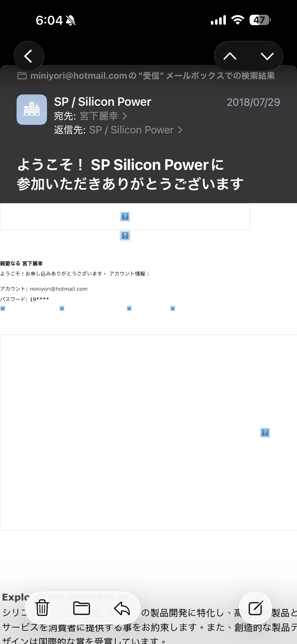Viewport: 297px width, 644px height.
Task: Tap the first small broken image under password
Action: (x=3, y=308)
